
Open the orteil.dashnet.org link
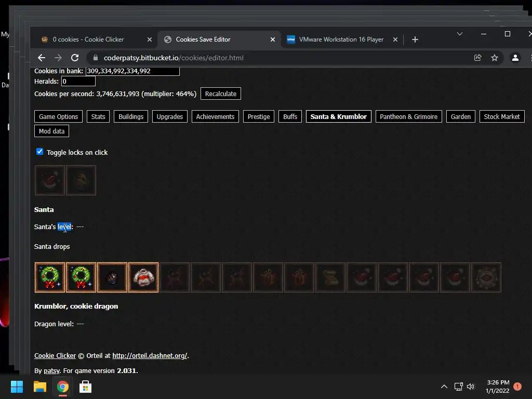pos(150,355)
